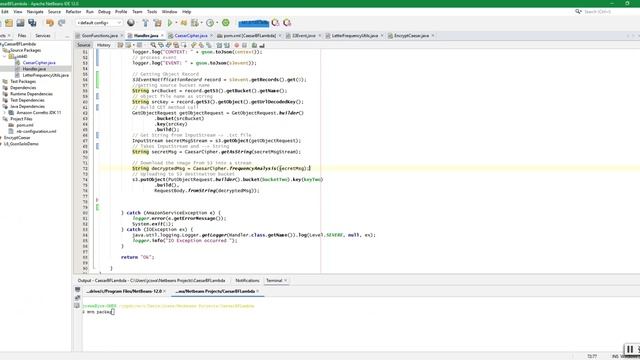This screenshot has height=360, width=640.
Task: Close the Terminal tab
Action: [285, 281]
